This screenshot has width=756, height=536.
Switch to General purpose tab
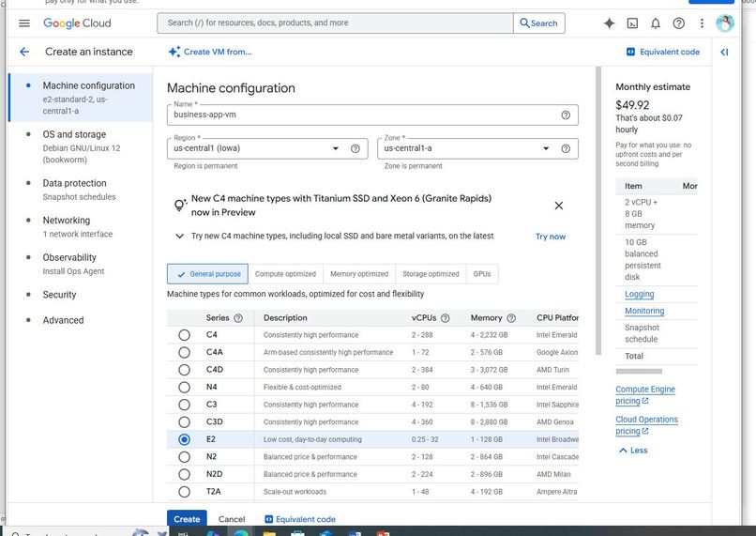(208, 273)
